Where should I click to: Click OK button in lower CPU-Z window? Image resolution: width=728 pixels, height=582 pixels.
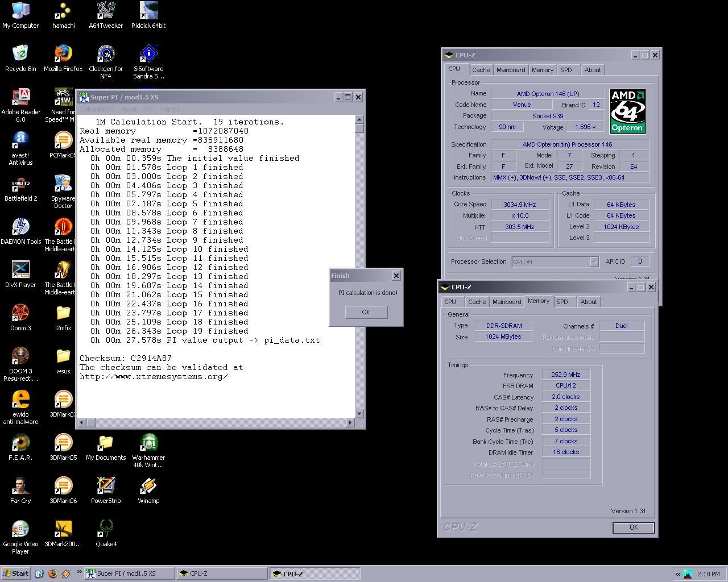(x=634, y=527)
